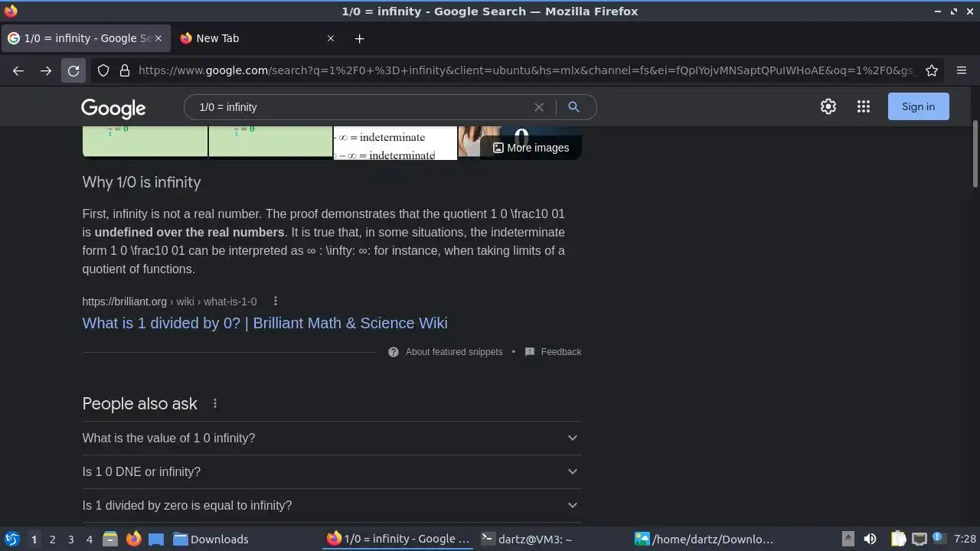Open Google quick settings gear
Screen dimensions: 980x551
click(x=828, y=106)
